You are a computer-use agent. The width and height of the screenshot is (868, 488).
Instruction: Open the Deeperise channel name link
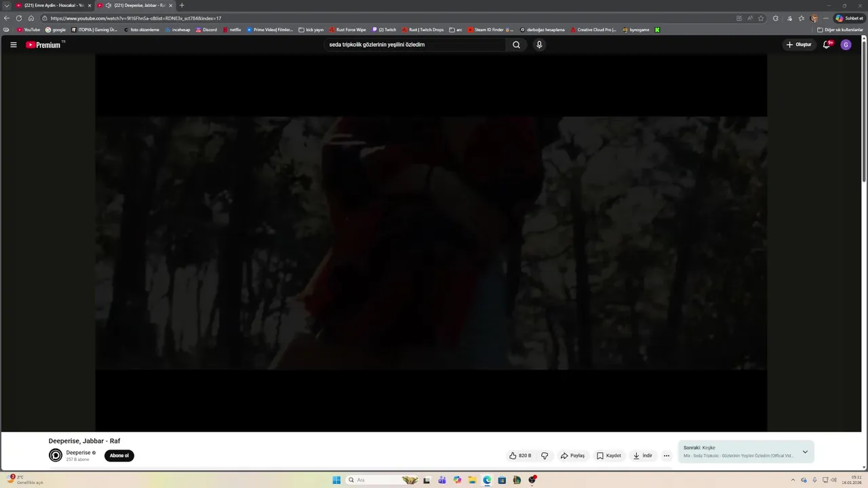78,453
